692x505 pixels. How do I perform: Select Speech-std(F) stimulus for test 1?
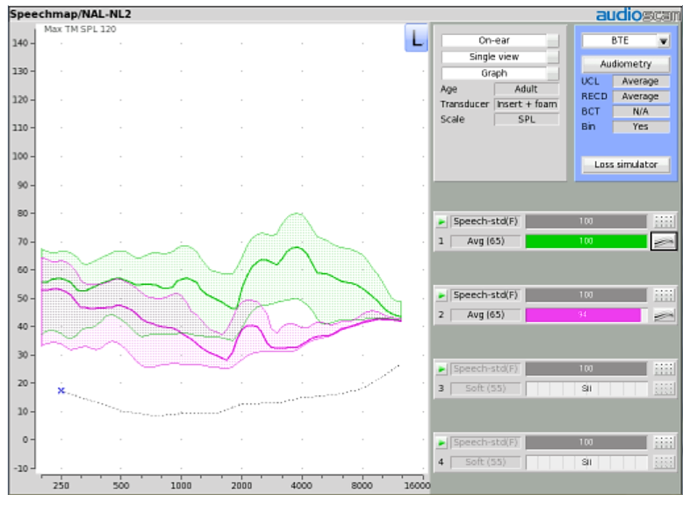(485, 222)
